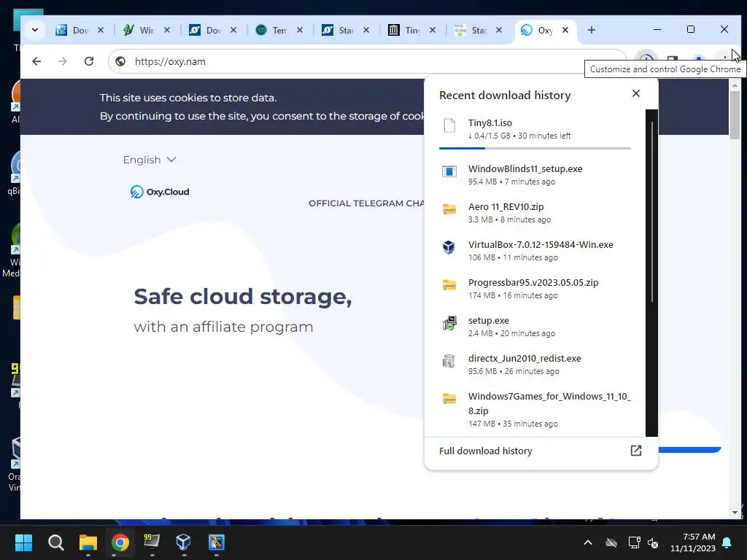
Task: Click the Chrome taskbar icon
Action: [x=120, y=542]
